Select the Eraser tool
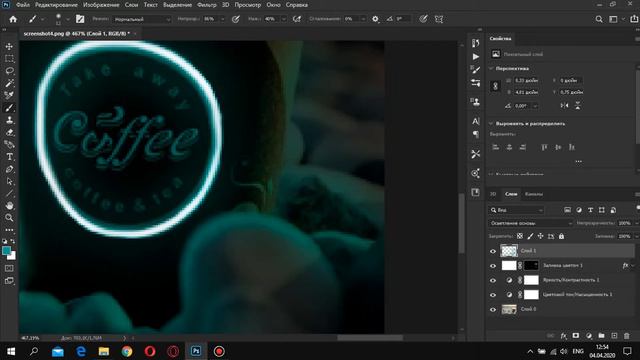Screen dimensions: 640x360 pyautogui.click(x=9, y=132)
